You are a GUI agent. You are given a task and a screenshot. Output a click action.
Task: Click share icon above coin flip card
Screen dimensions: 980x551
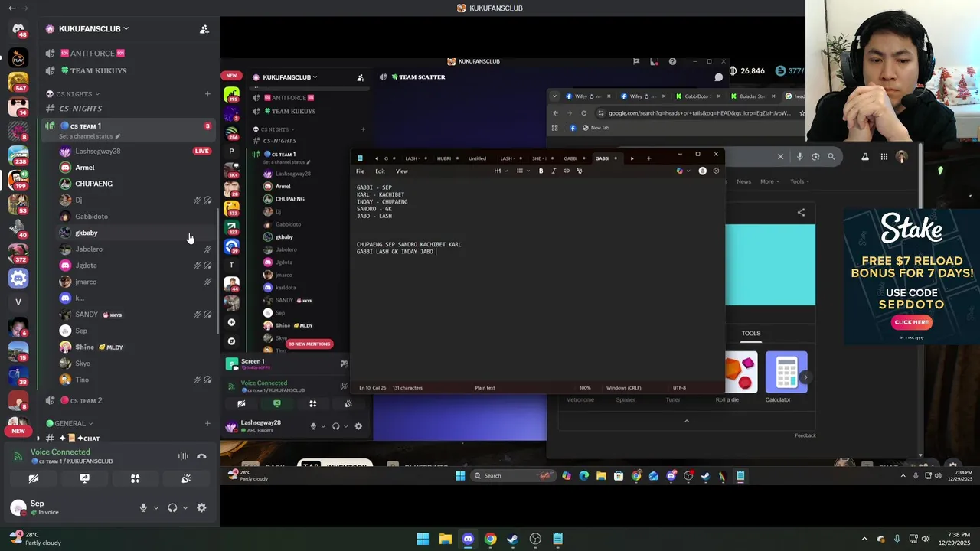coord(801,213)
